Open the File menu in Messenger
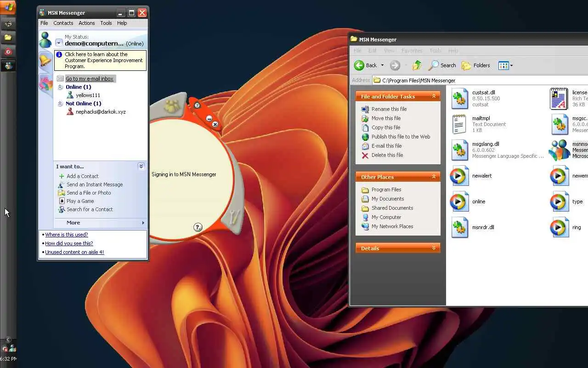The width and height of the screenshot is (588, 368). 44,23
